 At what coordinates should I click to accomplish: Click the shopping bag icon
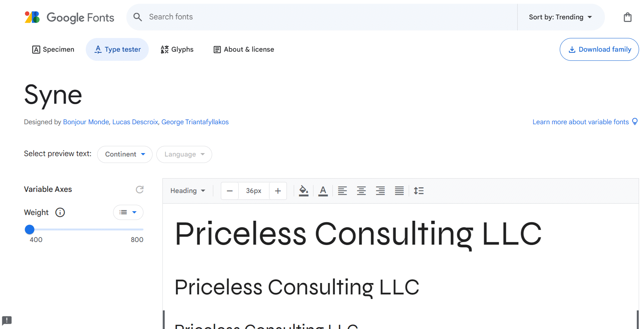pyautogui.click(x=627, y=17)
